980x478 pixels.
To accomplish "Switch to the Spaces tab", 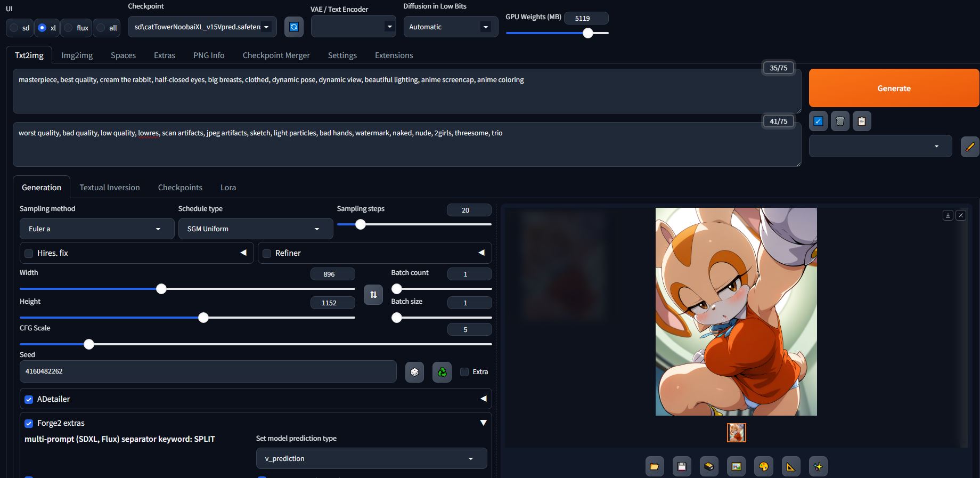I will tap(124, 55).
